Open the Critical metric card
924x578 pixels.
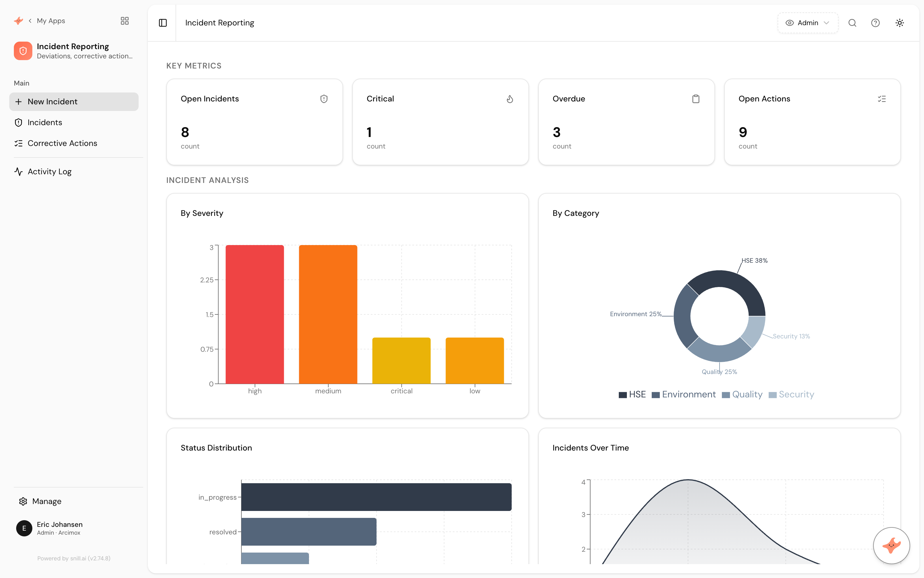(441, 122)
